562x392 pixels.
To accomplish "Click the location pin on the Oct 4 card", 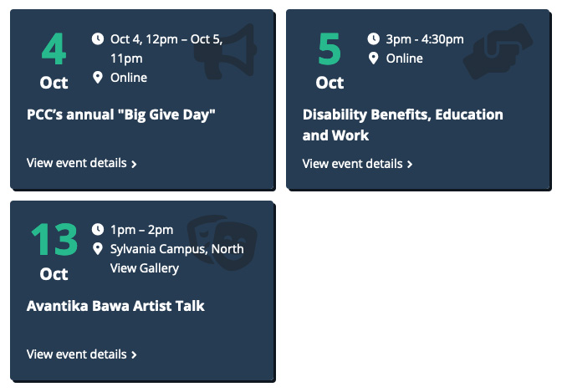I will pos(98,78).
